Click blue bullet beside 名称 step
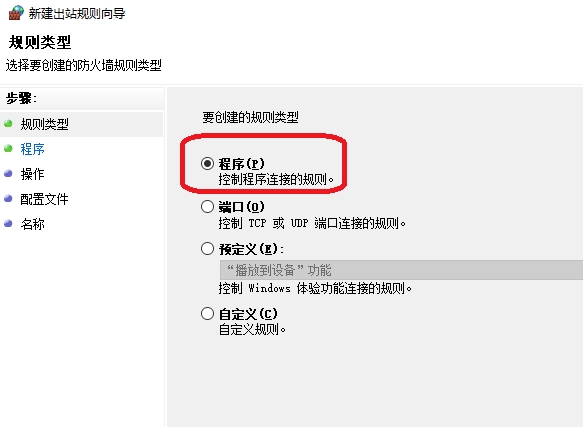Image resolution: width=583 pixels, height=427 pixels. [8, 224]
